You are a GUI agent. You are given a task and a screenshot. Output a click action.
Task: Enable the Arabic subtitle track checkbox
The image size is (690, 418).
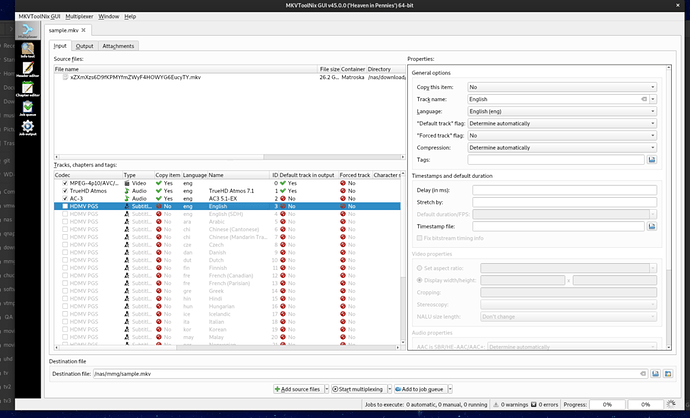pos(65,222)
